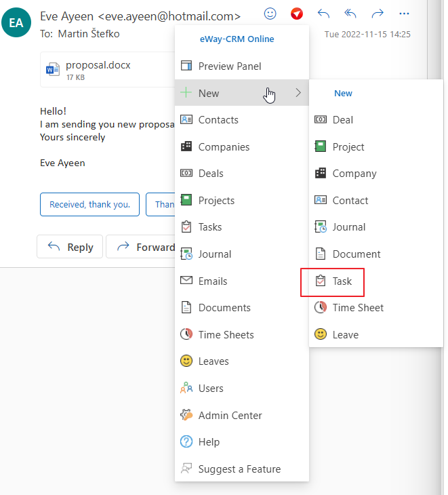Click the Journal icon in New submenu

point(321,227)
